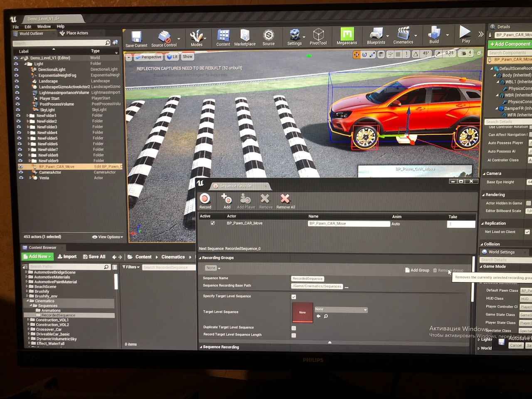Click the add folder icon in World Outliner
Image resolution: width=532 pixels, height=399 pixels.
pyautogui.click(x=115, y=42)
